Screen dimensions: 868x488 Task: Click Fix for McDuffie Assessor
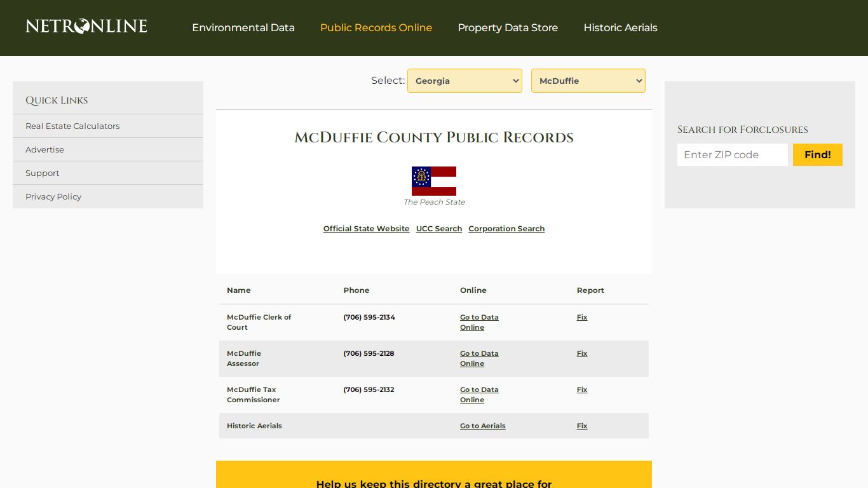[x=582, y=353]
